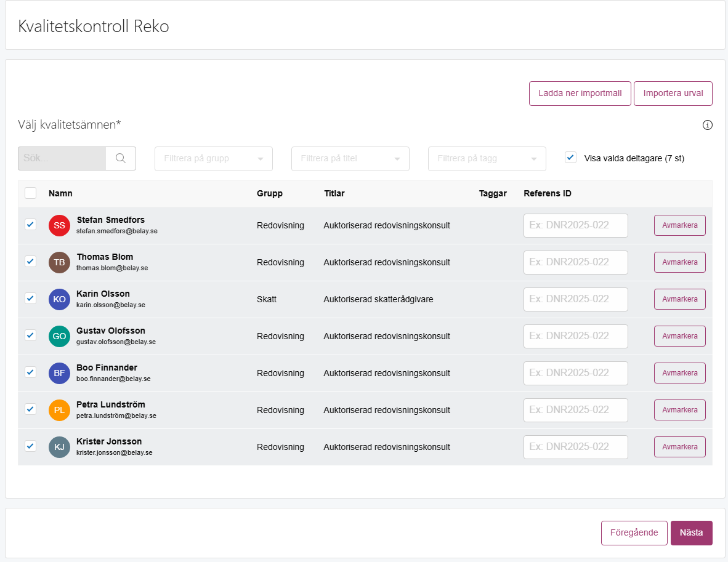
Task: Open the Filtrera på tagg dropdown
Action: [x=487, y=159]
